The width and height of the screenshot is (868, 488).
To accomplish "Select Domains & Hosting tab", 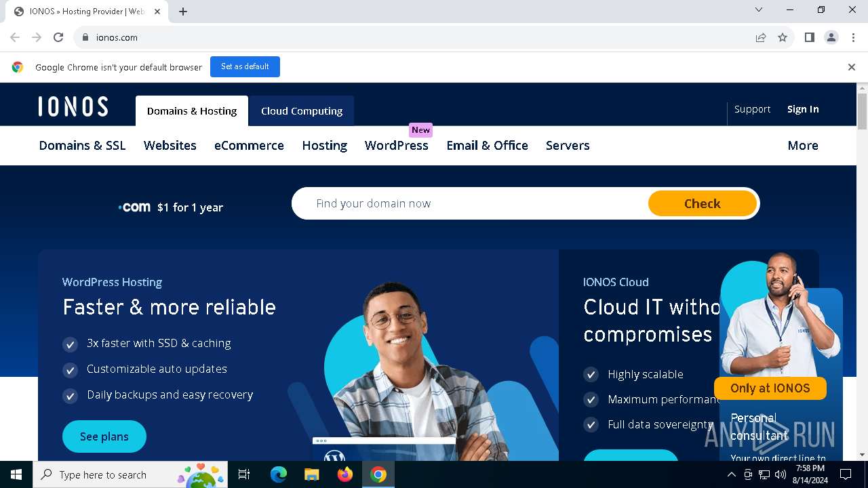I will [192, 110].
